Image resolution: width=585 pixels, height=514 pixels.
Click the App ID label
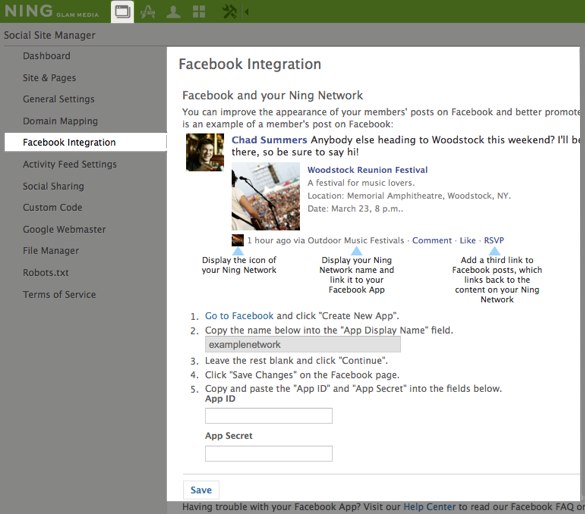point(220,399)
